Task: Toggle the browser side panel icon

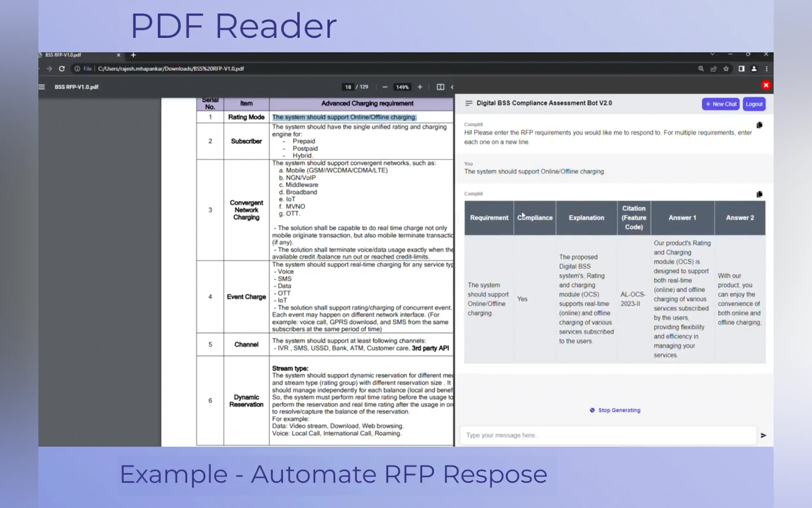Action: pos(741,69)
